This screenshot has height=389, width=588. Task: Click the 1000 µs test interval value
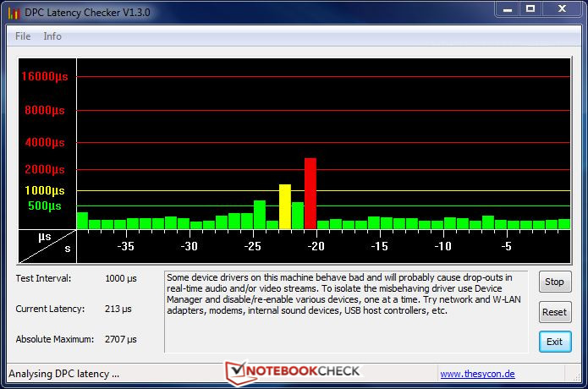tap(121, 279)
